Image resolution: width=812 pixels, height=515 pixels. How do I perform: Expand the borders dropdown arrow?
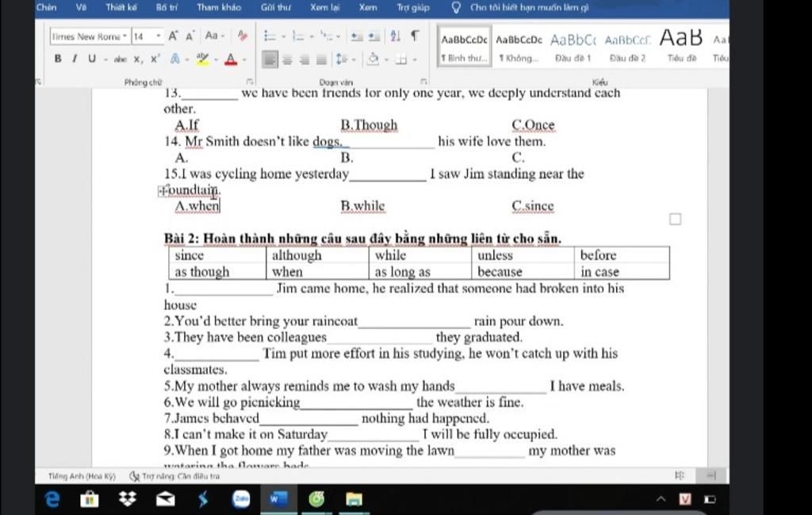414,60
